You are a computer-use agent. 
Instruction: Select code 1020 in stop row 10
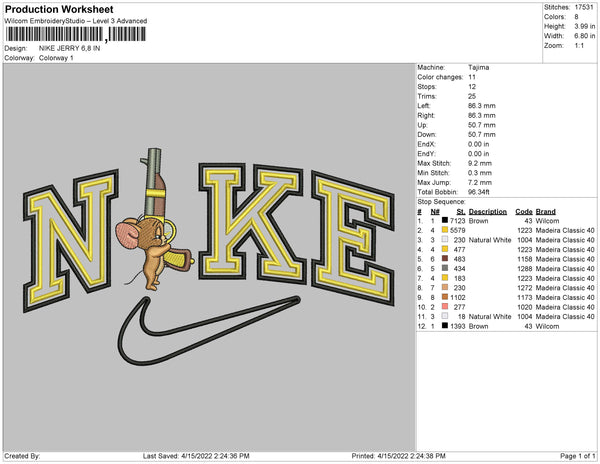[x=525, y=307]
